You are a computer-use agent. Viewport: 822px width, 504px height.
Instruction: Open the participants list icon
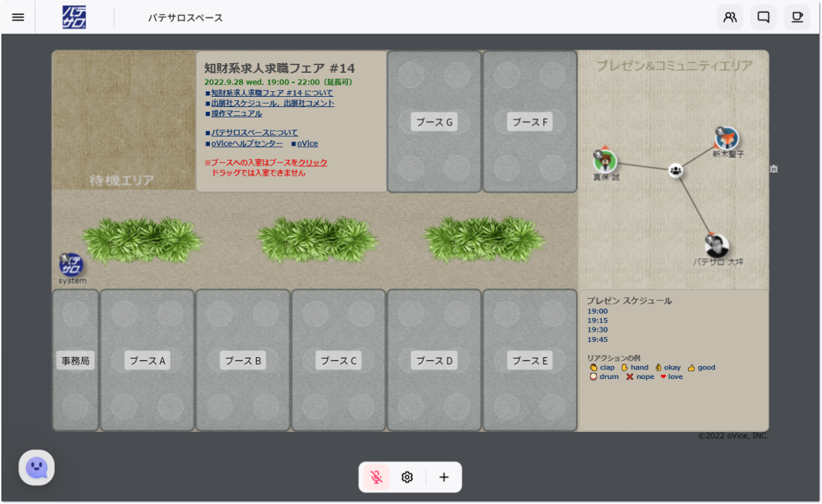[730, 17]
